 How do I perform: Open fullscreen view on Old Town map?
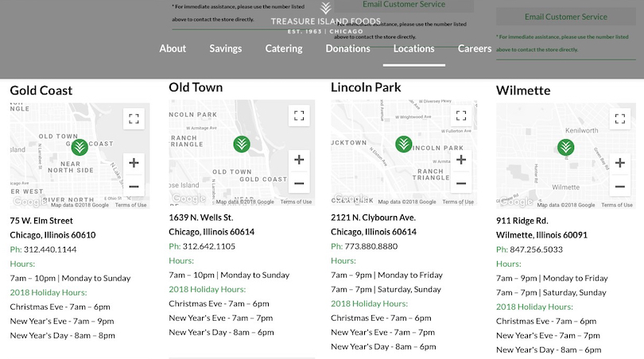tap(299, 116)
